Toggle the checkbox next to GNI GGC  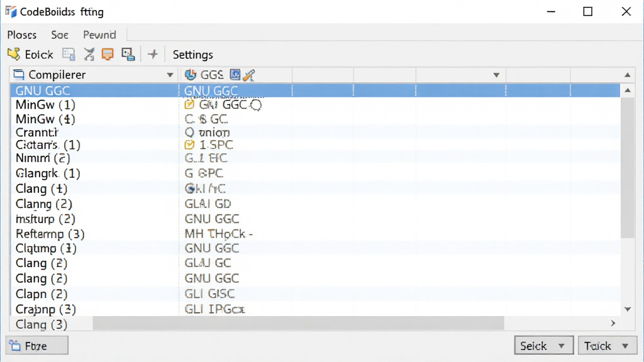pyautogui.click(x=189, y=104)
